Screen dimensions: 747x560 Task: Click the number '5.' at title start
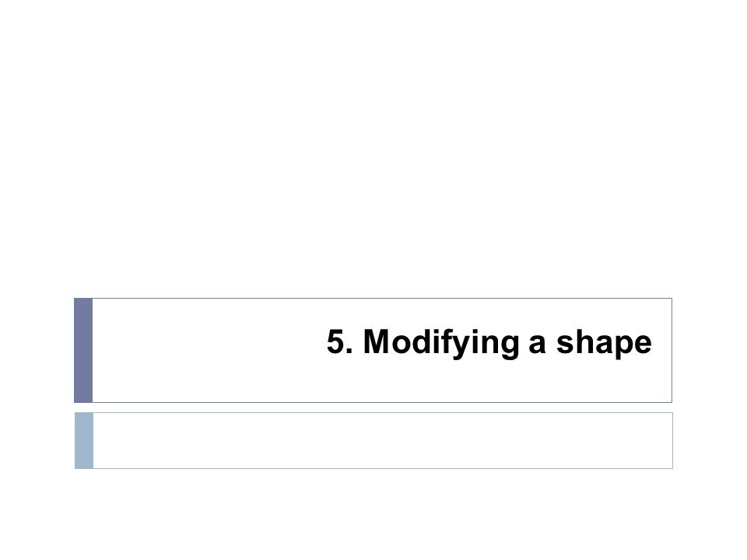[340, 341]
